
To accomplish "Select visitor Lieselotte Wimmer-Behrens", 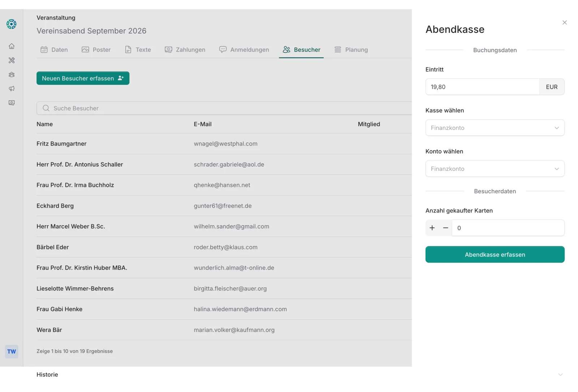I will [x=75, y=288].
